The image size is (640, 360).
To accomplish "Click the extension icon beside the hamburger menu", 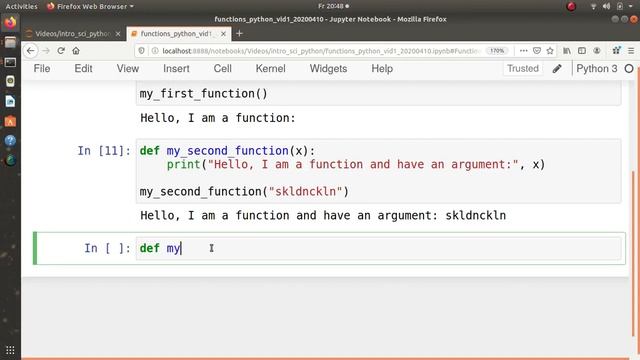I will 616,51.
